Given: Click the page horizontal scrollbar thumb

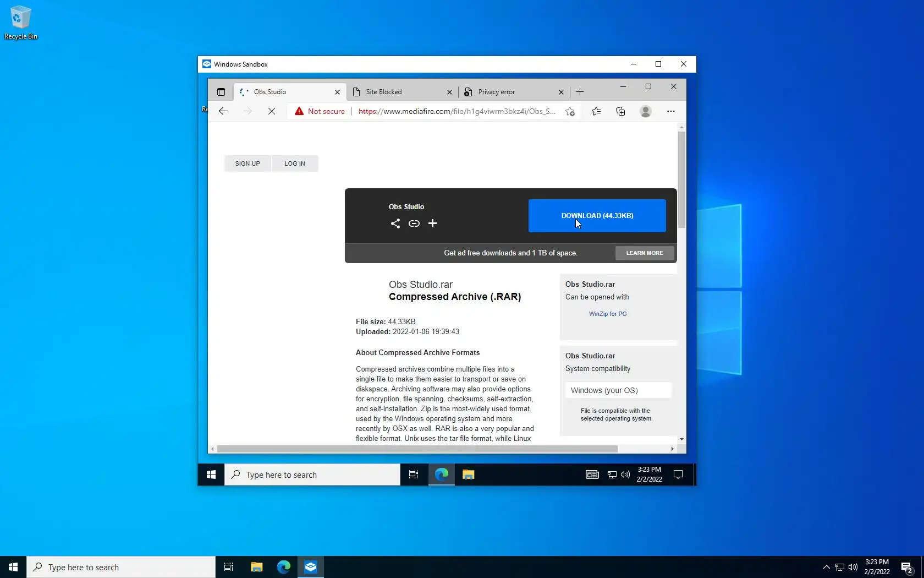Looking at the screenshot, I should coord(417,449).
